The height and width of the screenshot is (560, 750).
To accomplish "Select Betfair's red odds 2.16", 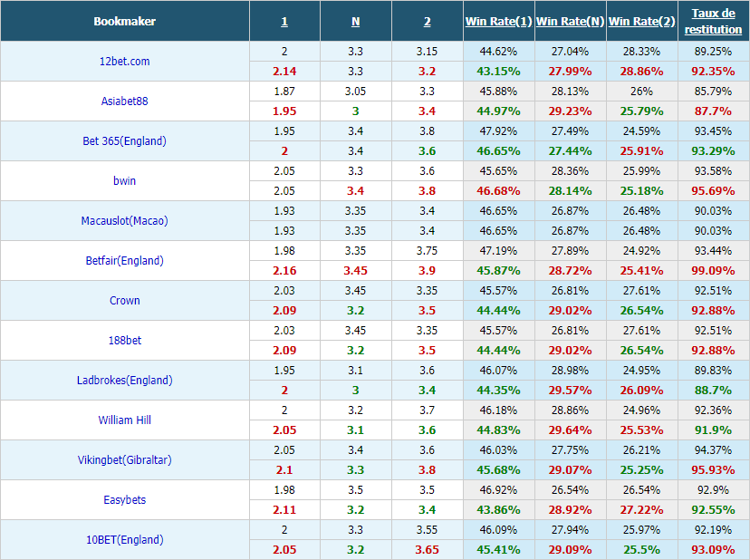I will click(284, 270).
